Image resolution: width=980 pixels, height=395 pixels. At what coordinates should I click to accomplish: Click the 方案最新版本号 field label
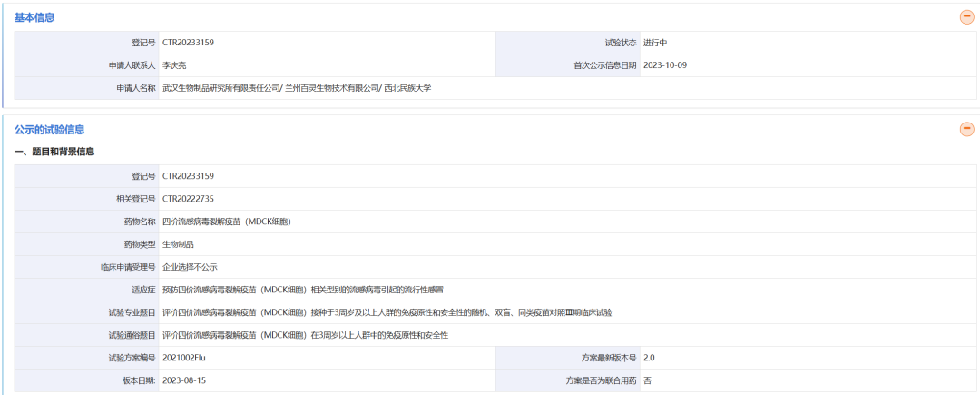610,358
